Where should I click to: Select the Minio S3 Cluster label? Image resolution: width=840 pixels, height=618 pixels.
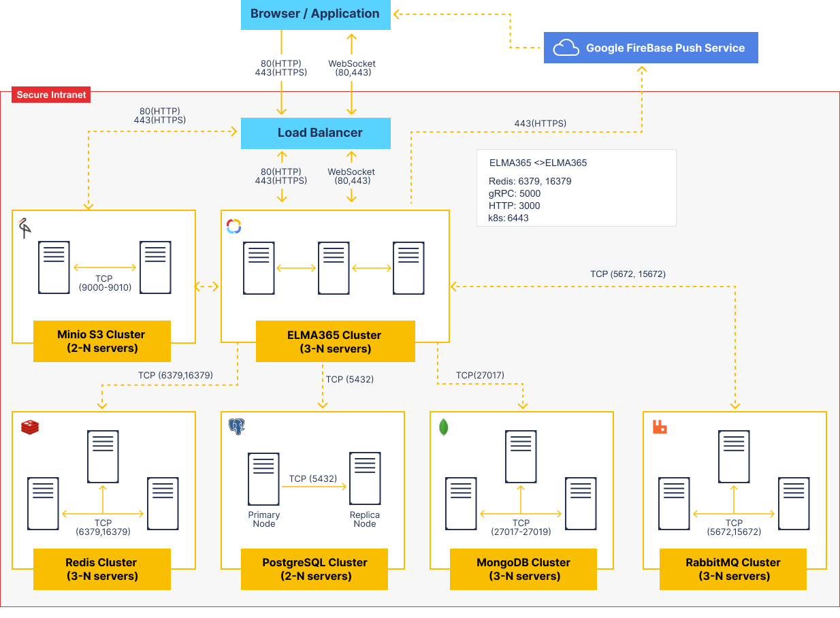tap(102, 342)
